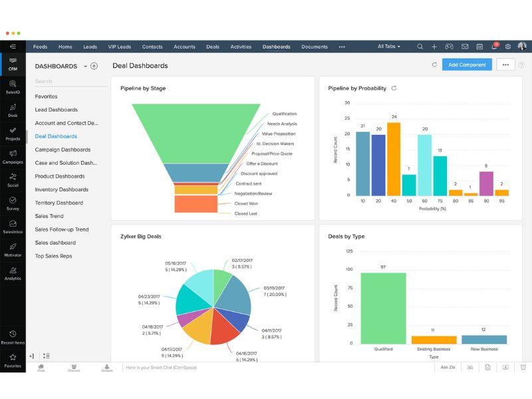Open Inventory Dashboards in list
This screenshot has width=532, height=399.
62,190
